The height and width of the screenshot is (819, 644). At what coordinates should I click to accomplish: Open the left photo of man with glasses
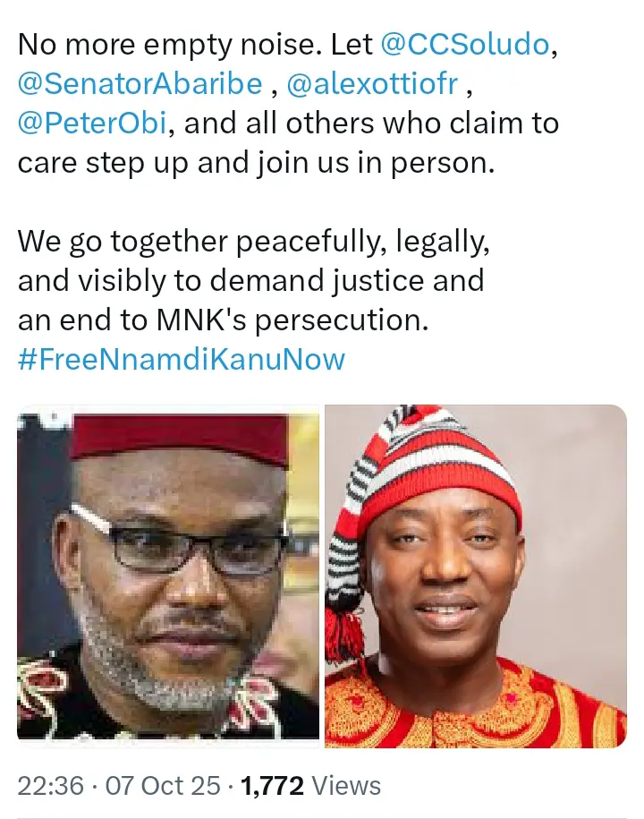[169, 575]
